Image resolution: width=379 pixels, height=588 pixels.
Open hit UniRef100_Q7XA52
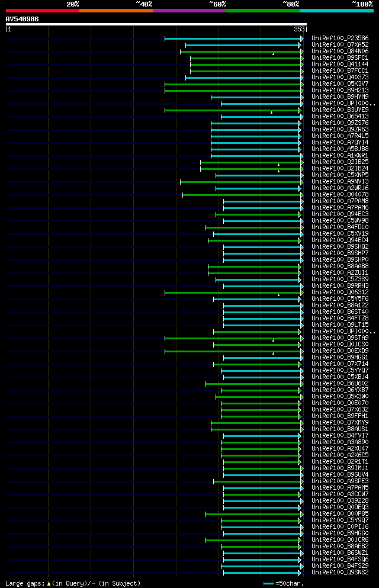coord(340,44)
